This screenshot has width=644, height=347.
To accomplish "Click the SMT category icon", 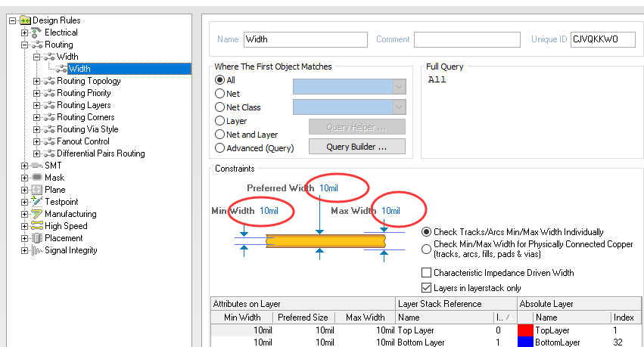I will 37,166.
